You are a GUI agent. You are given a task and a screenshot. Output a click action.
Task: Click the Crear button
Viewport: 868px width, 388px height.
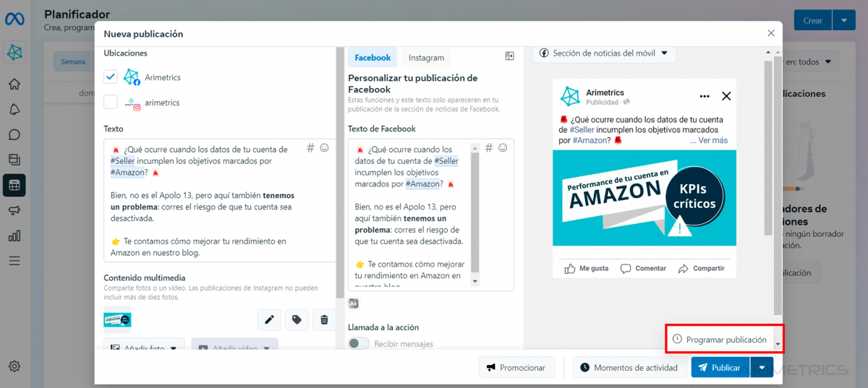click(813, 20)
